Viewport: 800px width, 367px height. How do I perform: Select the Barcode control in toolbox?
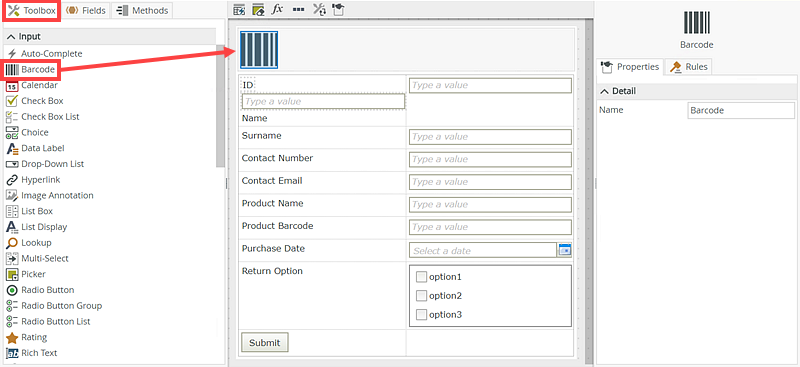[32, 69]
